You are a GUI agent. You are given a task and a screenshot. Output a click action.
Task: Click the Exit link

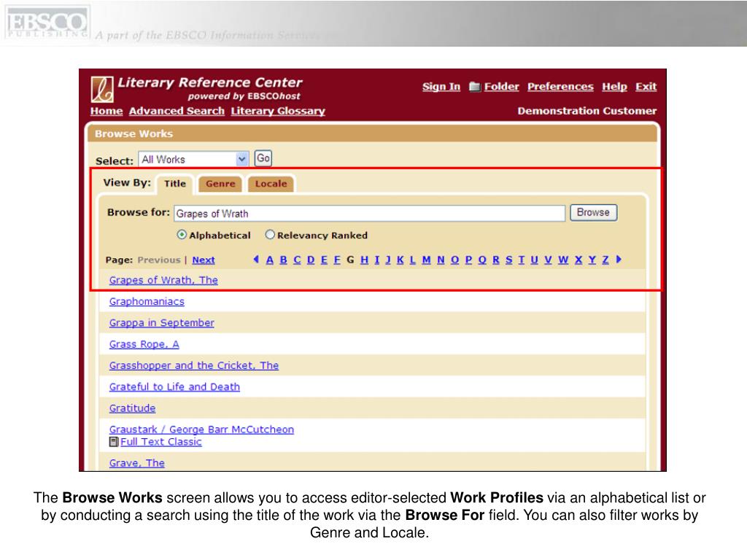pos(646,87)
